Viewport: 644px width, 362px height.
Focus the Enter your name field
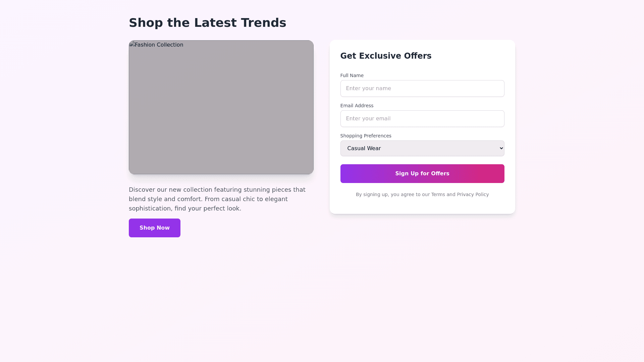point(422,88)
